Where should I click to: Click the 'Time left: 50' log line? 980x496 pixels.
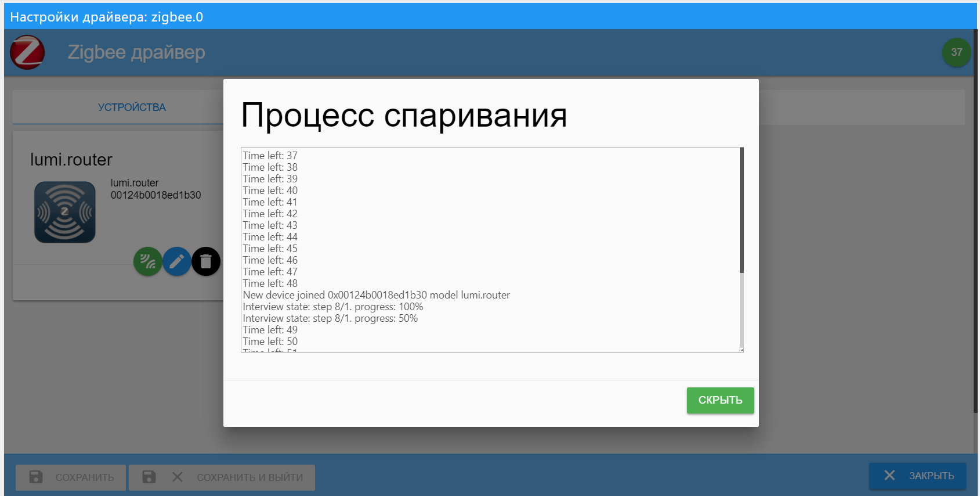pos(270,342)
